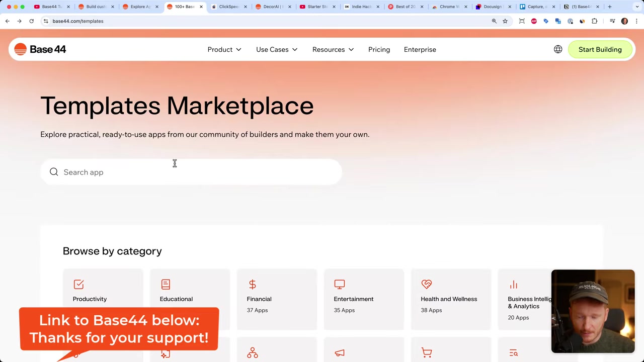
Task: Open the Health and Wellness heart icon
Action: tap(427, 285)
